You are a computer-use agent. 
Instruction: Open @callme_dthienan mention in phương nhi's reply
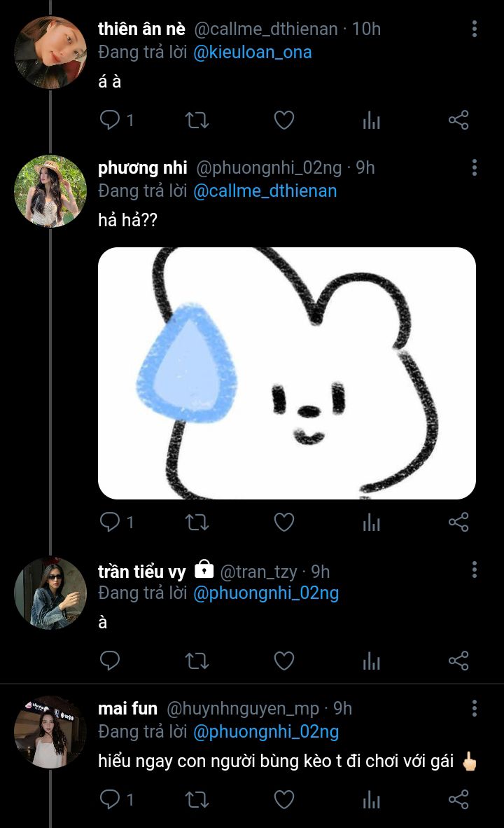pos(265,191)
